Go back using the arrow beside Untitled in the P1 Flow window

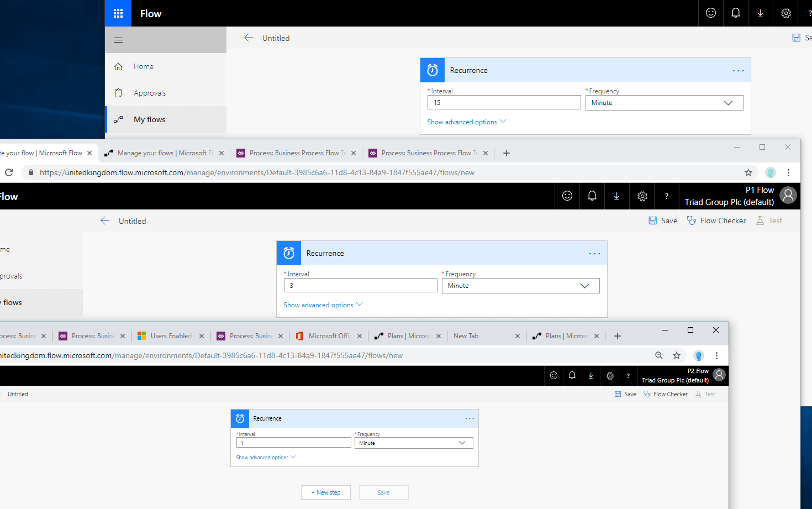105,221
